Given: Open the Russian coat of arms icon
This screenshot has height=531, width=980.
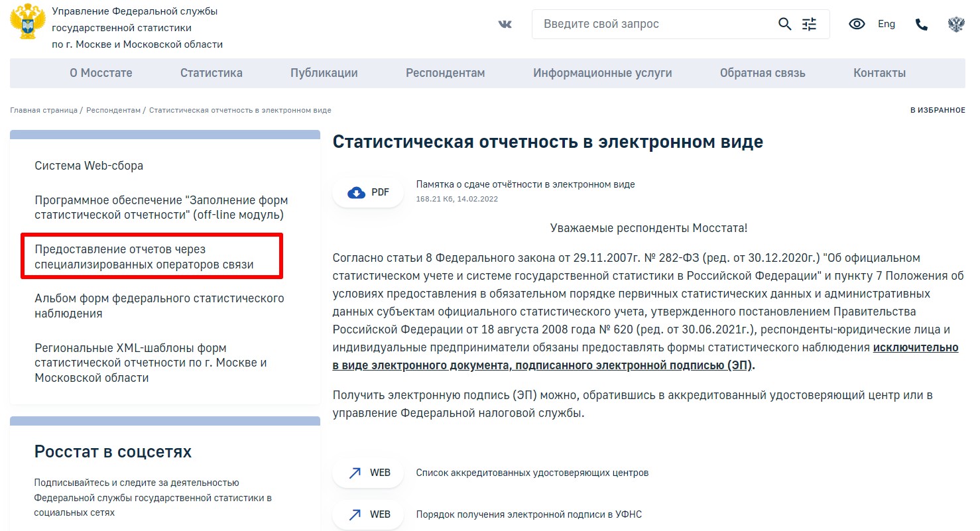Looking at the screenshot, I should [956, 25].
